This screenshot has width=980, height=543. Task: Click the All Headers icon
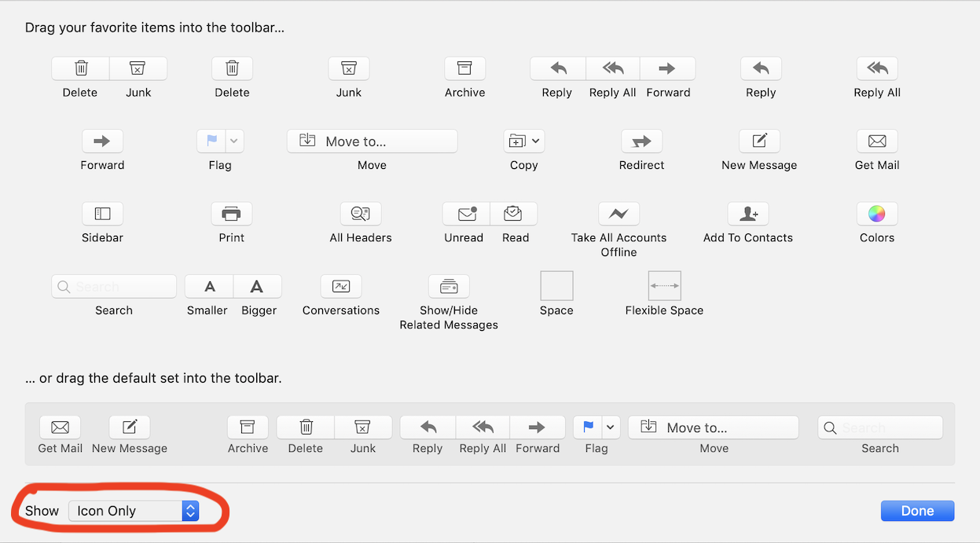click(x=360, y=213)
